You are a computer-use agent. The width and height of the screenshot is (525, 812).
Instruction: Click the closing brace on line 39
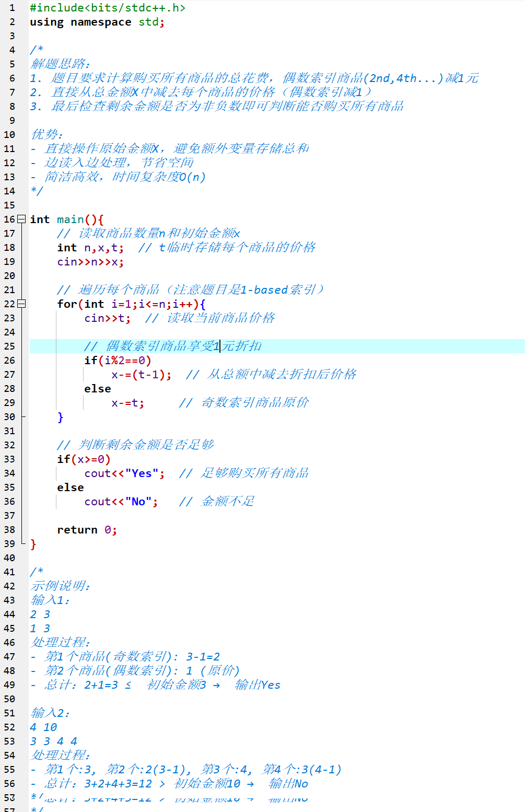[33, 544]
